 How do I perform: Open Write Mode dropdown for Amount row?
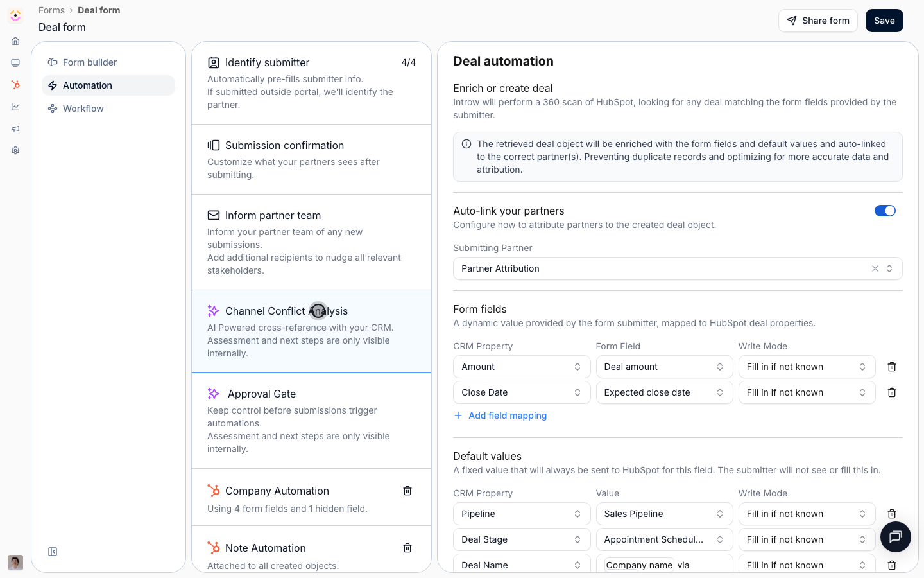pos(807,367)
